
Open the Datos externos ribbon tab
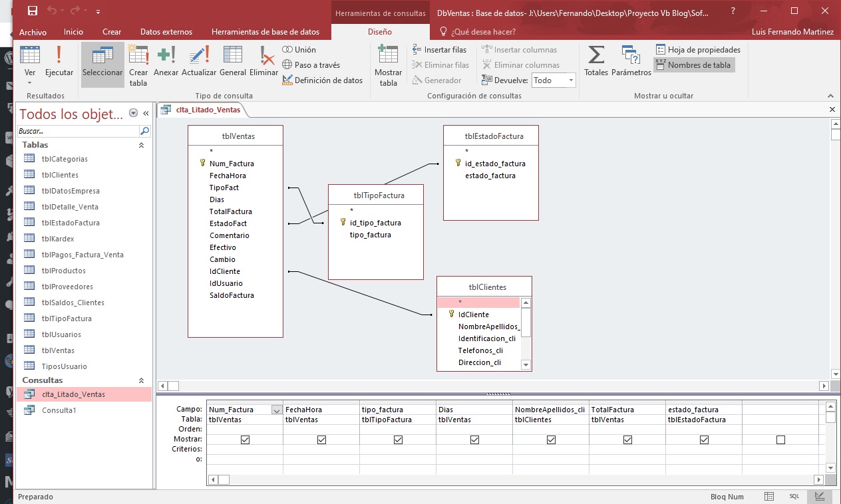point(166,32)
